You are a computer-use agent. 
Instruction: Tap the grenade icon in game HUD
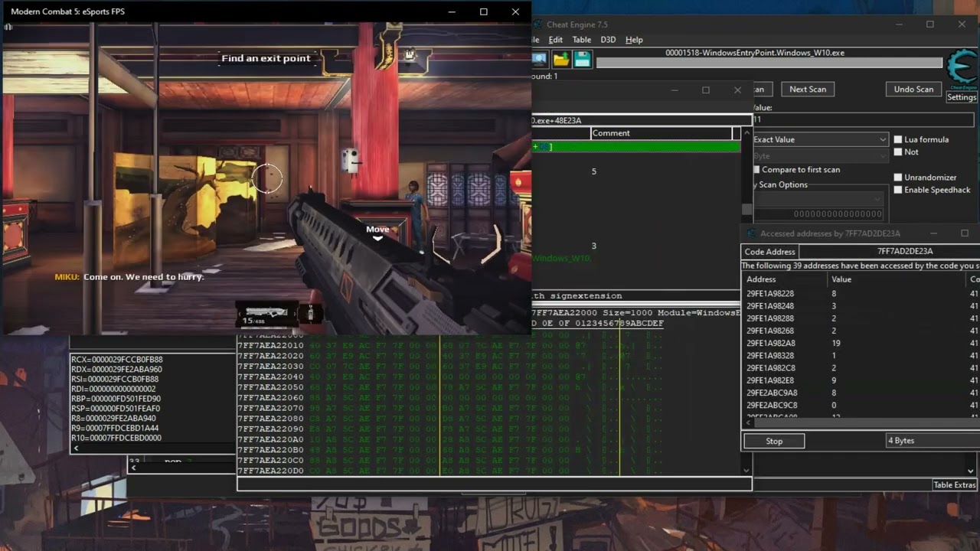[310, 312]
